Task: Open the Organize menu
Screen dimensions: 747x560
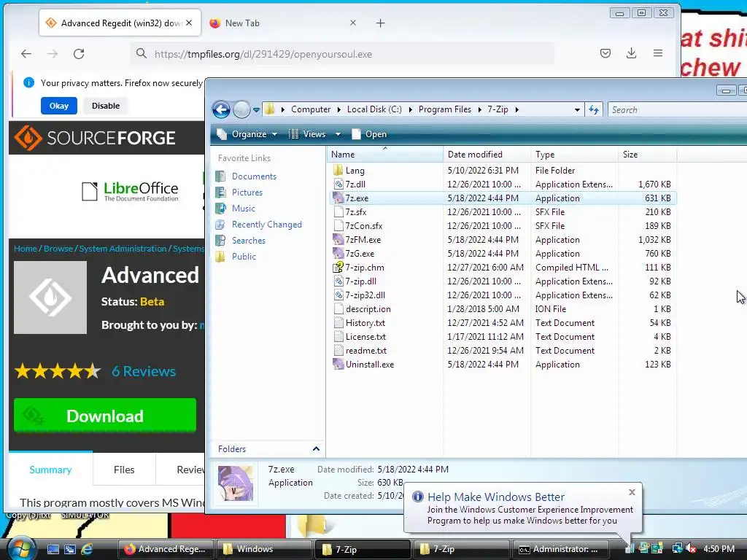Action: (247, 134)
